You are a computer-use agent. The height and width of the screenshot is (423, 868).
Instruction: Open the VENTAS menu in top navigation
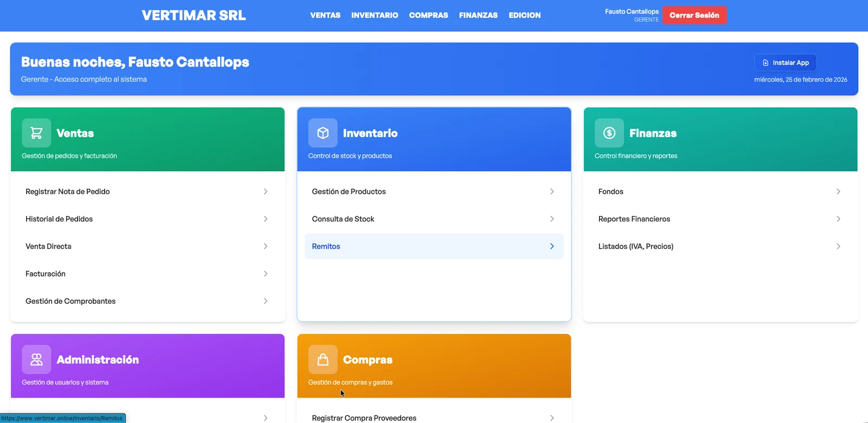pos(325,15)
